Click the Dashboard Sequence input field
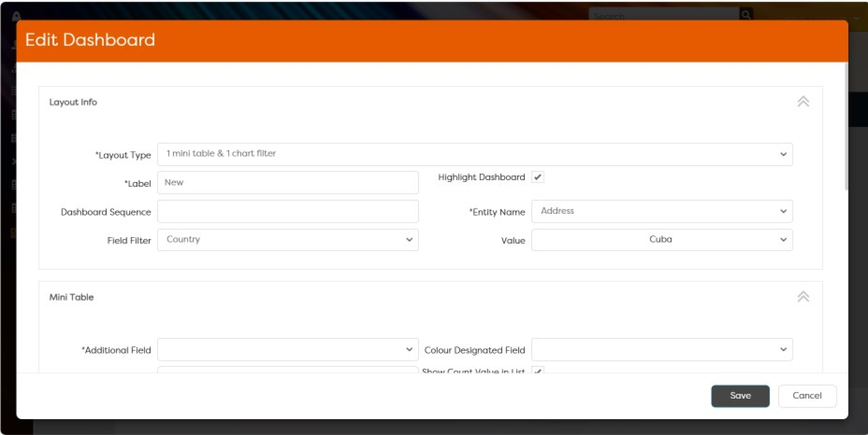868x435 pixels. pyautogui.click(x=288, y=211)
